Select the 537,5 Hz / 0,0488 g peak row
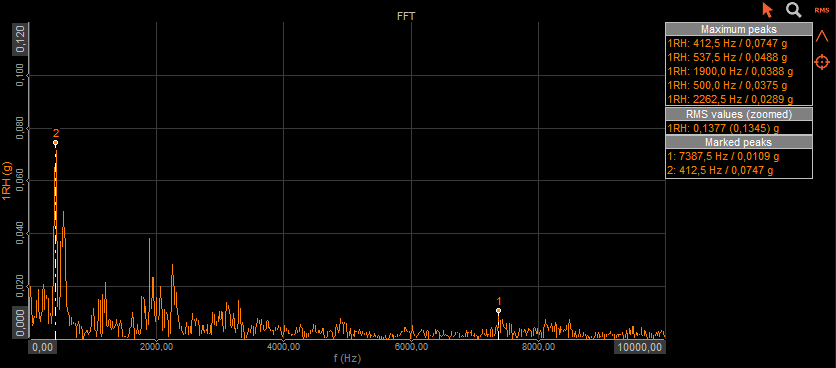836x368 pixels. point(738,57)
